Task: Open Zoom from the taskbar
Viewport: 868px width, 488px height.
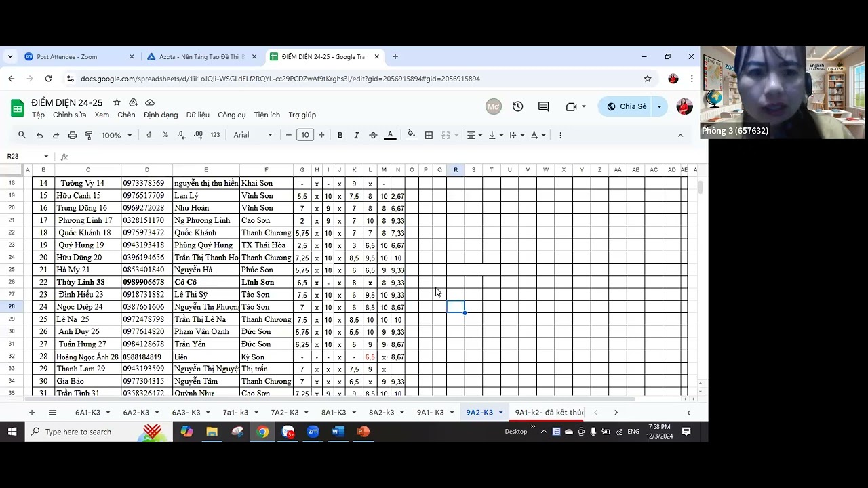Action: tap(313, 432)
